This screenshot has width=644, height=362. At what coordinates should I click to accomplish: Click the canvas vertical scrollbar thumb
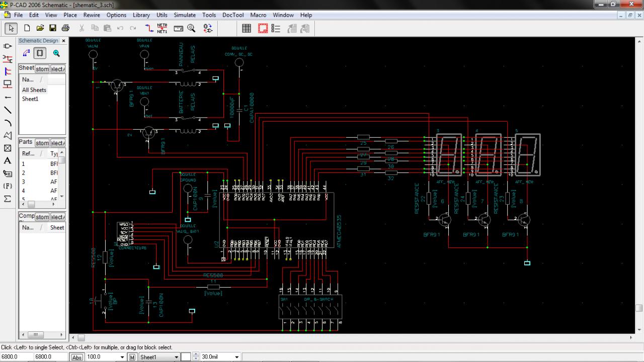click(639, 308)
